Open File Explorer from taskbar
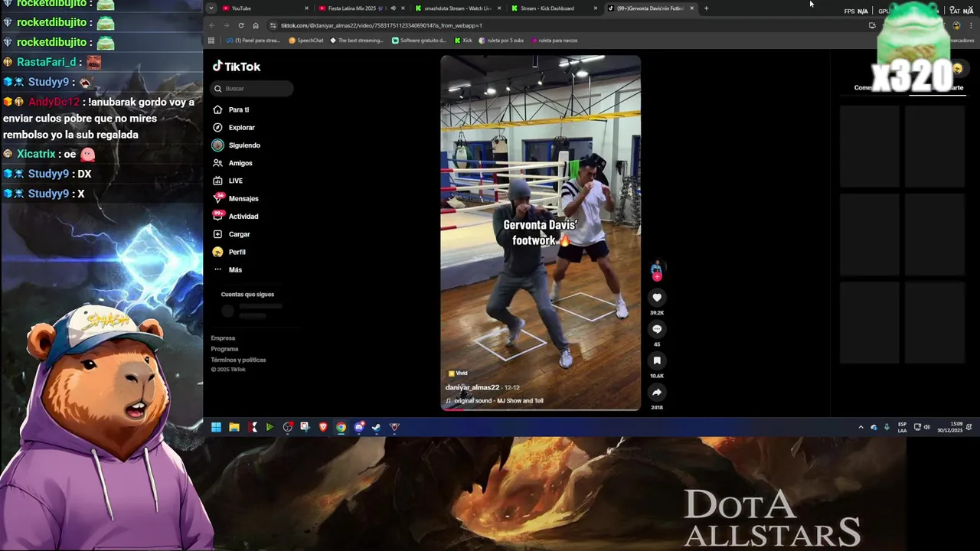The height and width of the screenshot is (551, 980). point(234,427)
